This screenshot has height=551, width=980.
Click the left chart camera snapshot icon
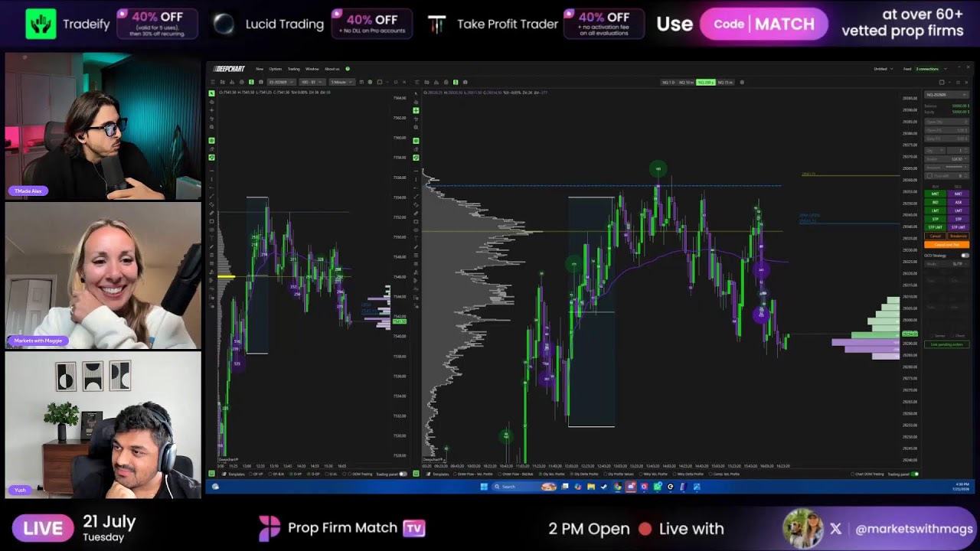[x=261, y=82]
